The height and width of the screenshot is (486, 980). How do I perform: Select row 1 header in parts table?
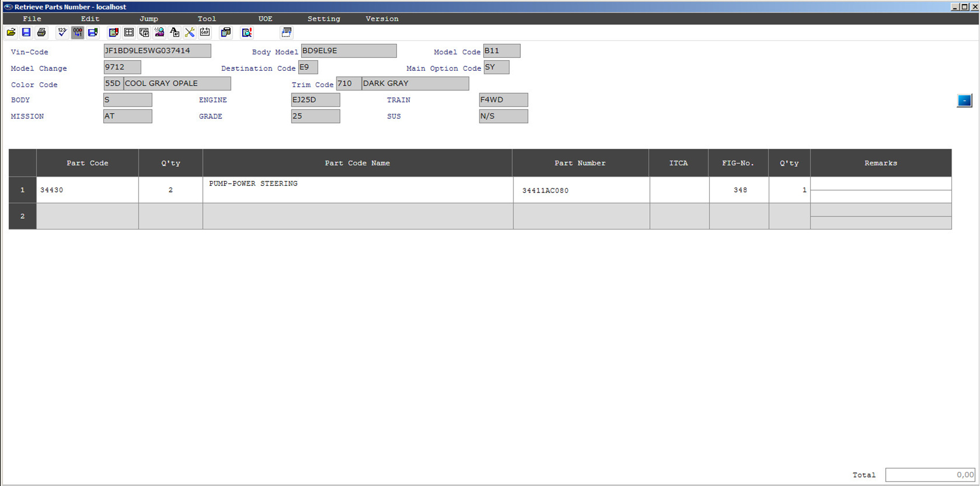point(22,190)
